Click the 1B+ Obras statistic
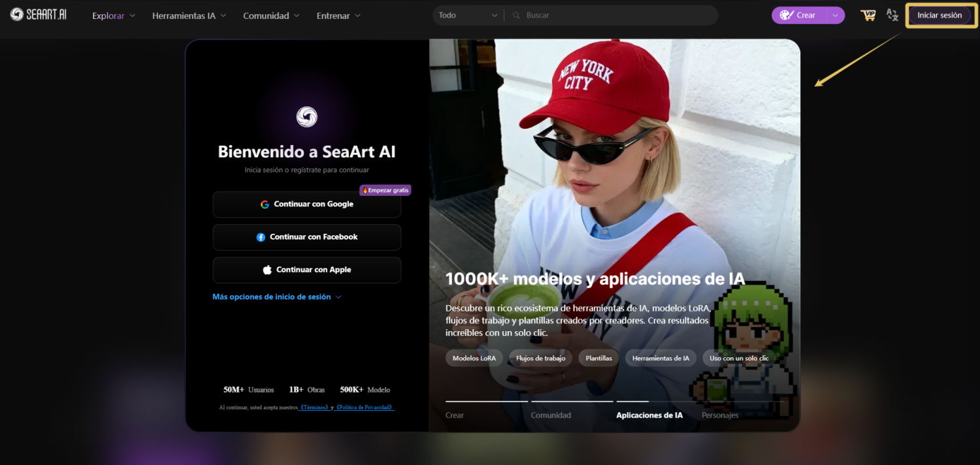 click(307, 390)
